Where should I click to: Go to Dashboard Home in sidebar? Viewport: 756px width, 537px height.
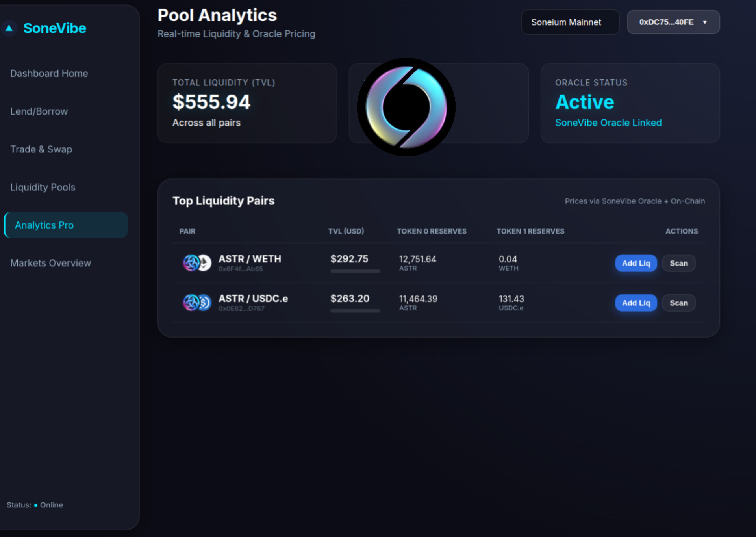point(49,73)
